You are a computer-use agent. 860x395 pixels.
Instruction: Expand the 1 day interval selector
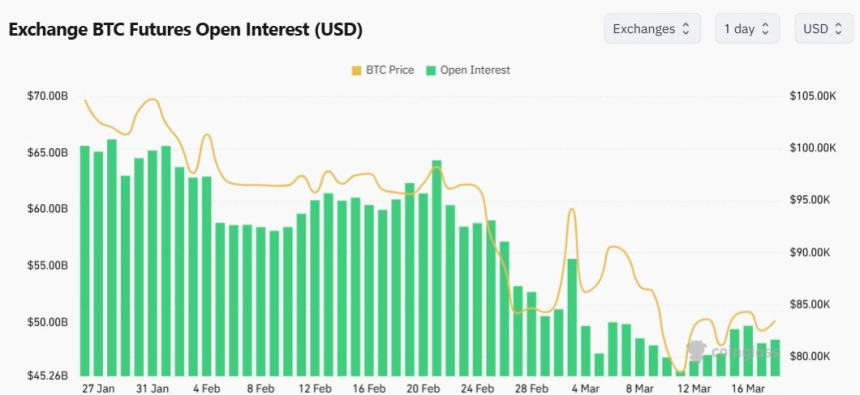pyautogui.click(x=747, y=29)
